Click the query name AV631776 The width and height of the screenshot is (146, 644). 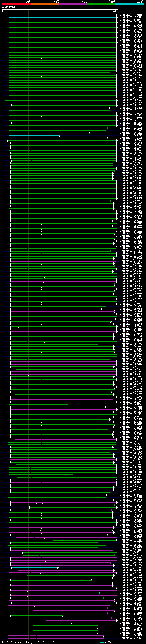click(x=8, y=7)
